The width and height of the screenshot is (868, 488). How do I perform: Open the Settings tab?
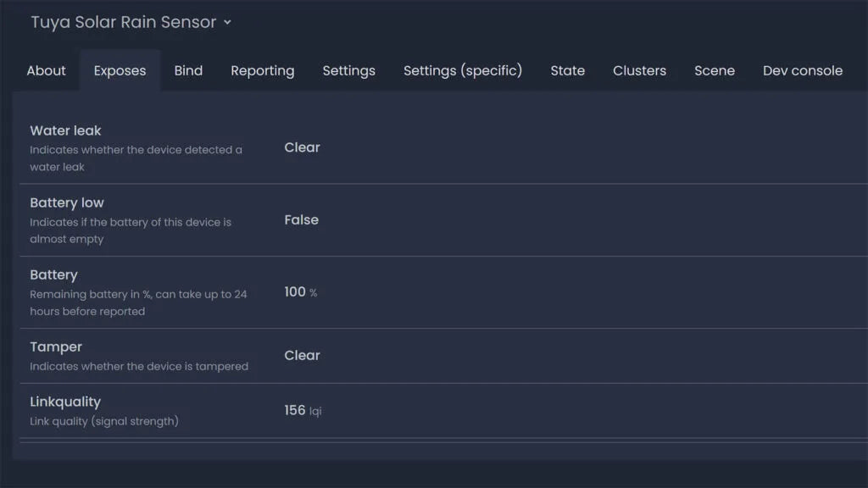point(348,70)
